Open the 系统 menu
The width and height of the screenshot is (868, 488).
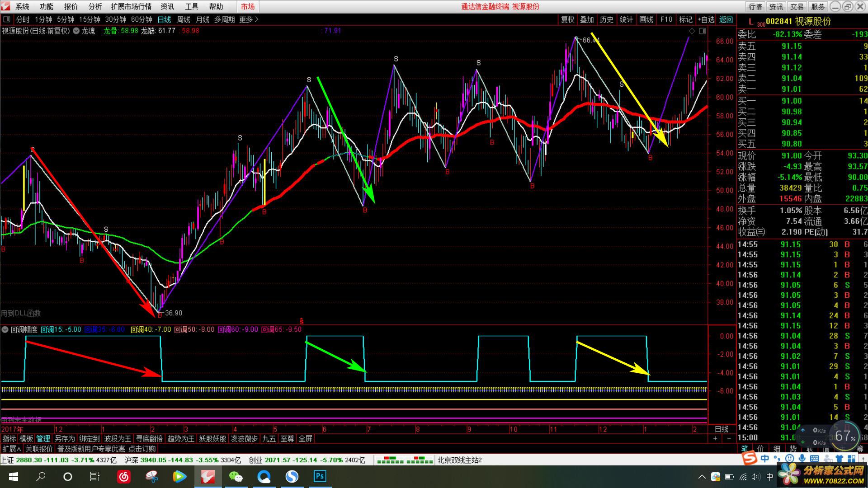point(22,6)
